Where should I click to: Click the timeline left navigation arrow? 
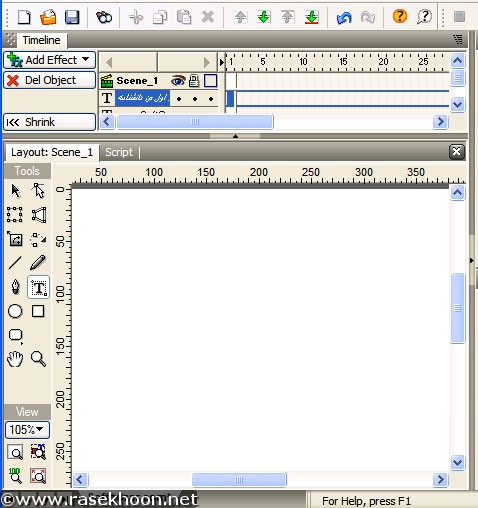[109, 62]
